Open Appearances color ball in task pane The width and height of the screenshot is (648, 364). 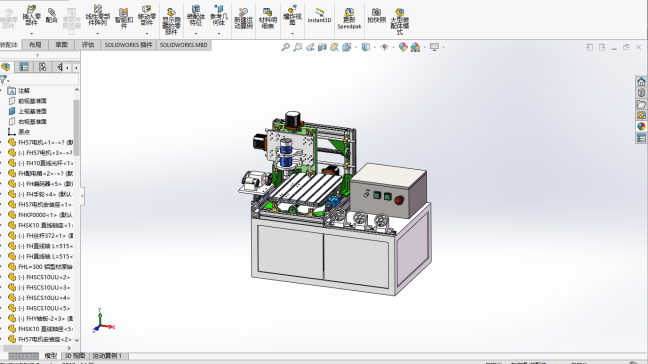641,126
